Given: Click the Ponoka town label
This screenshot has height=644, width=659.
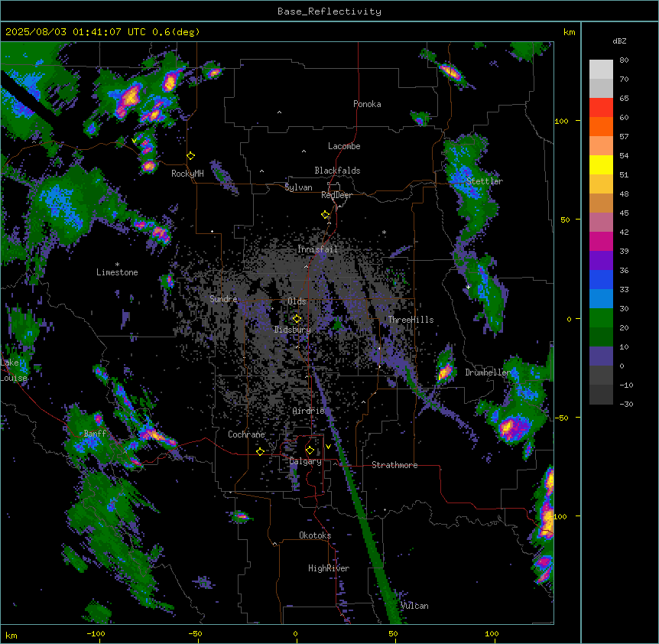Looking at the screenshot, I should (367, 104).
